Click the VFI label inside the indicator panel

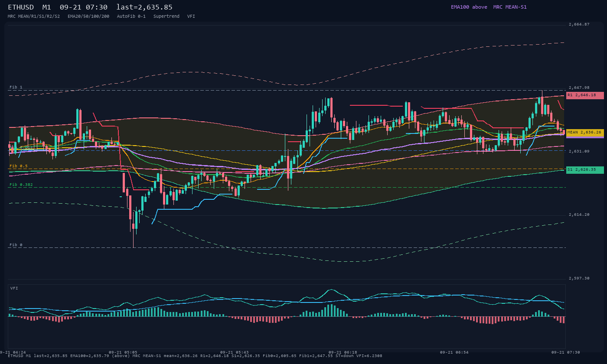click(x=14, y=288)
